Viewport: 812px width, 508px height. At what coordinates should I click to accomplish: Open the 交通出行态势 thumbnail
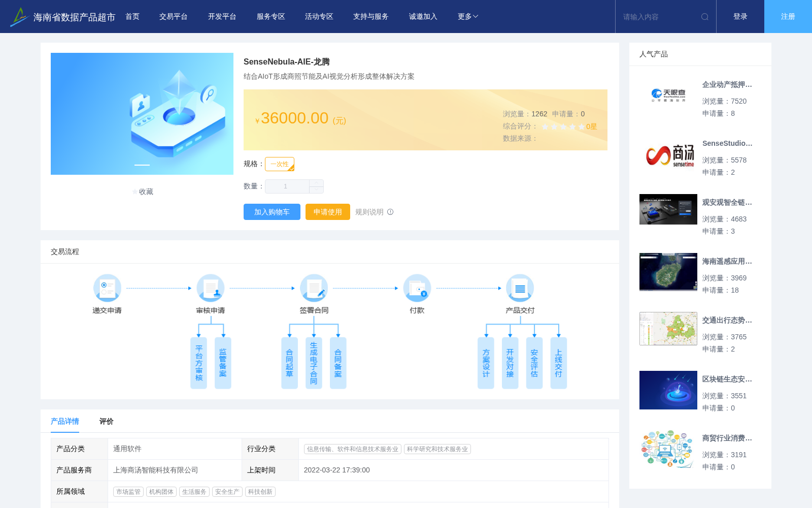point(668,329)
